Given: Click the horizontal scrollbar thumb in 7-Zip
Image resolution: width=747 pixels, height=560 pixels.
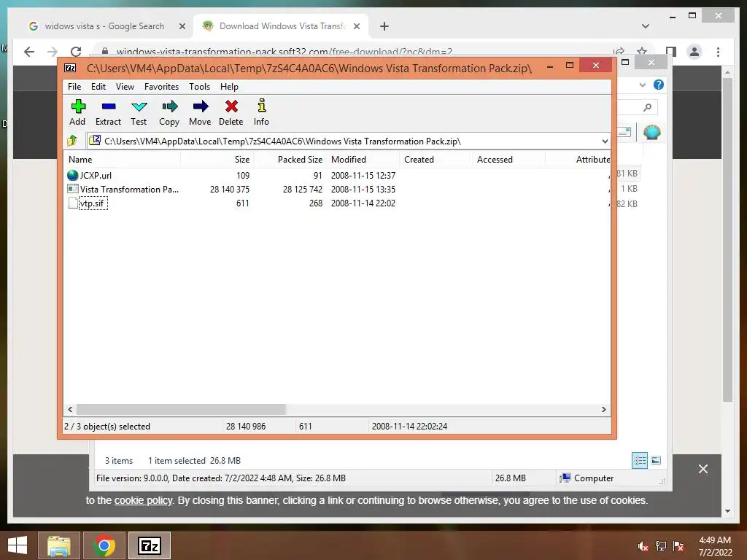Looking at the screenshot, I should (181, 410).
